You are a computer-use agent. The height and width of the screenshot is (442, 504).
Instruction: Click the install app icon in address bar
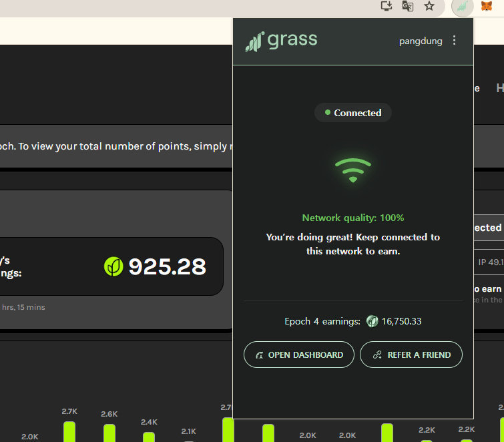(x=386, y=6)
